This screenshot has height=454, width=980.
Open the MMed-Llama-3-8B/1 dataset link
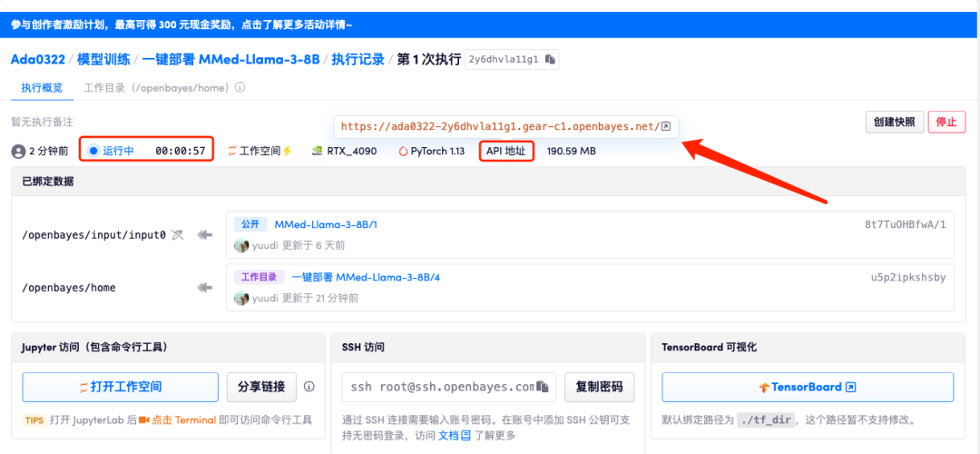[x=326, y=224]
